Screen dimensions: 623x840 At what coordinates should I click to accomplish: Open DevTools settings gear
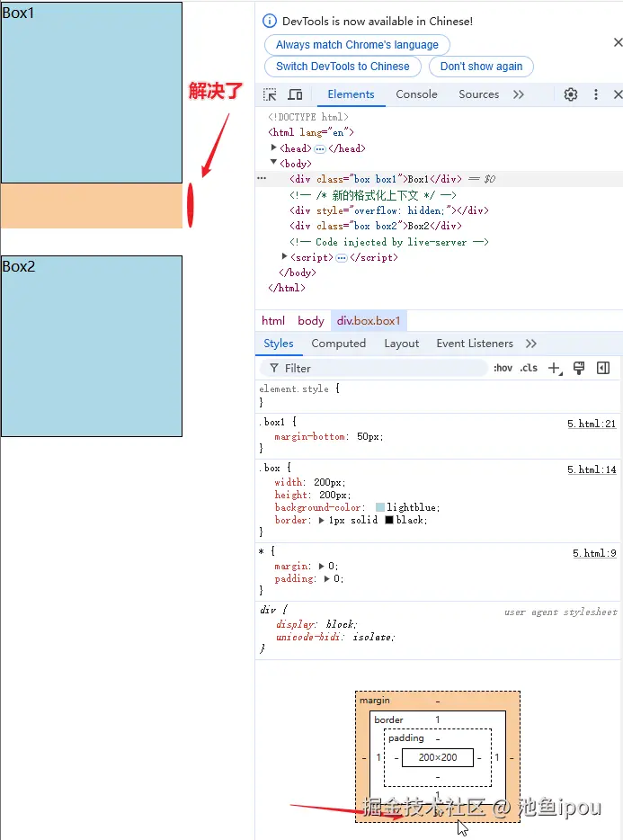(571, 94)
